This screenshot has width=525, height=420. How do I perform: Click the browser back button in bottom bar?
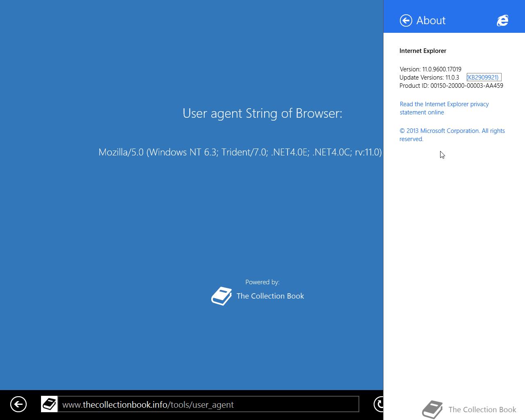(x=18, y=404)
